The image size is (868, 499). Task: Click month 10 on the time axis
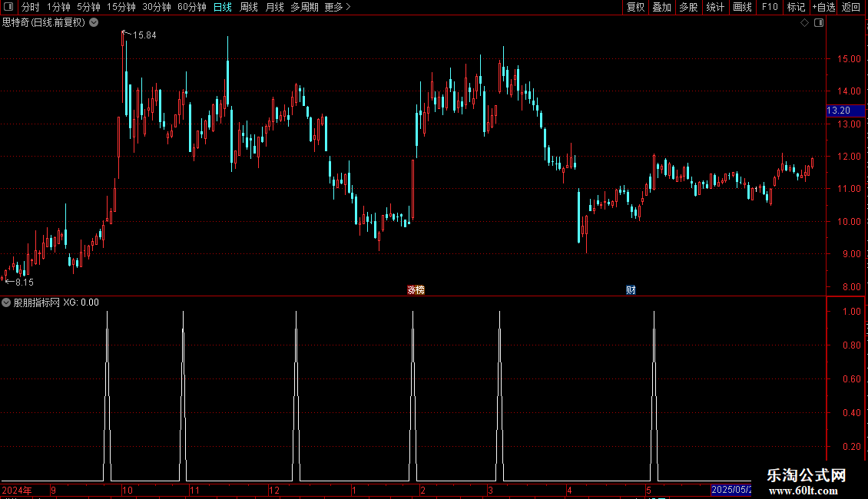pyautogui.click(x=128, y=490)
